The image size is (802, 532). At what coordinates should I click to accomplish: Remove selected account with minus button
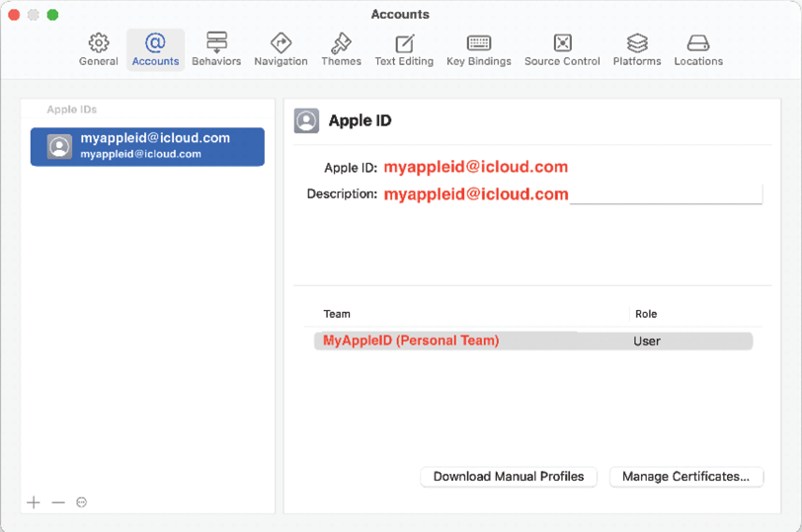(x=58, y=502)
